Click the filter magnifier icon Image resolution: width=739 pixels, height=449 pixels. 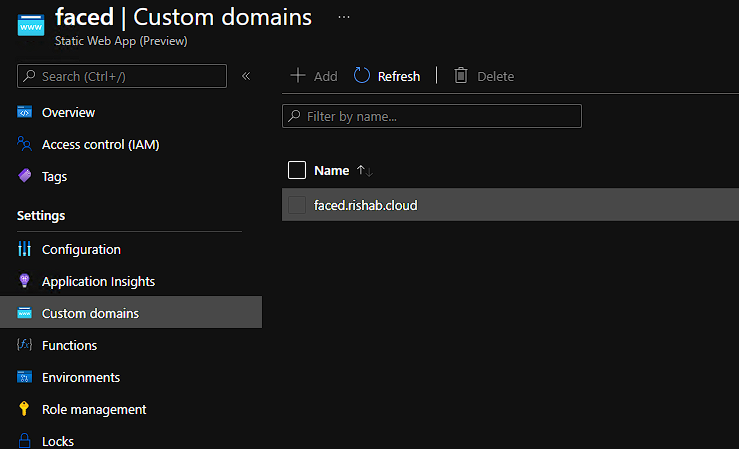[295, 116]
